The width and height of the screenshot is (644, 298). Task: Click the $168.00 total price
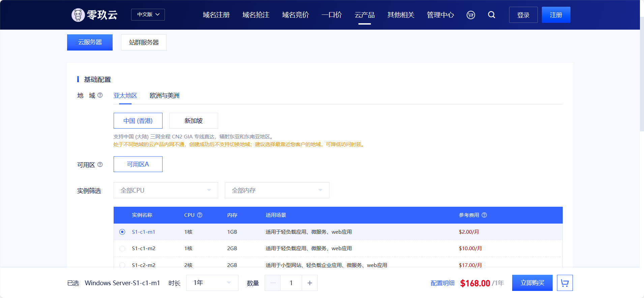coord(475,283)
